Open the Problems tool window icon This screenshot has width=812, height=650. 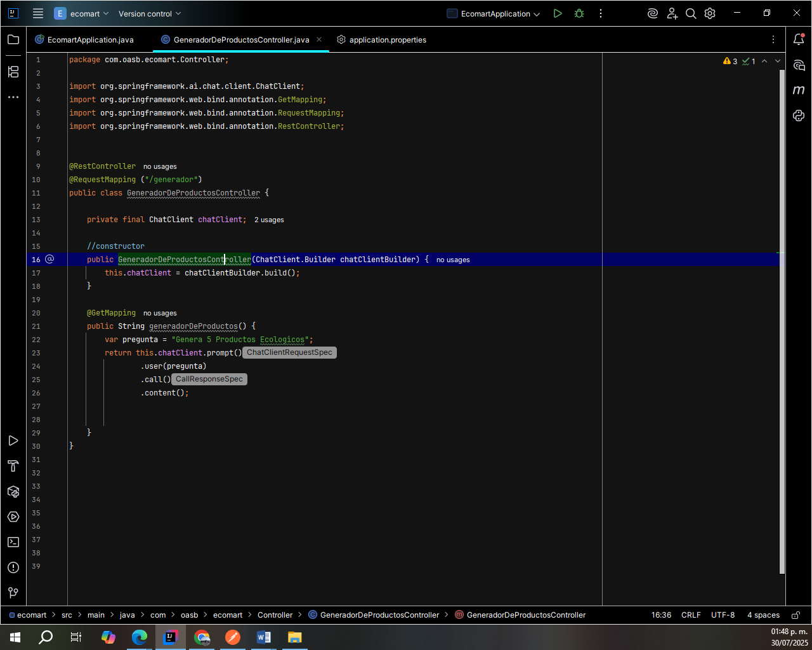coord(13,567)
